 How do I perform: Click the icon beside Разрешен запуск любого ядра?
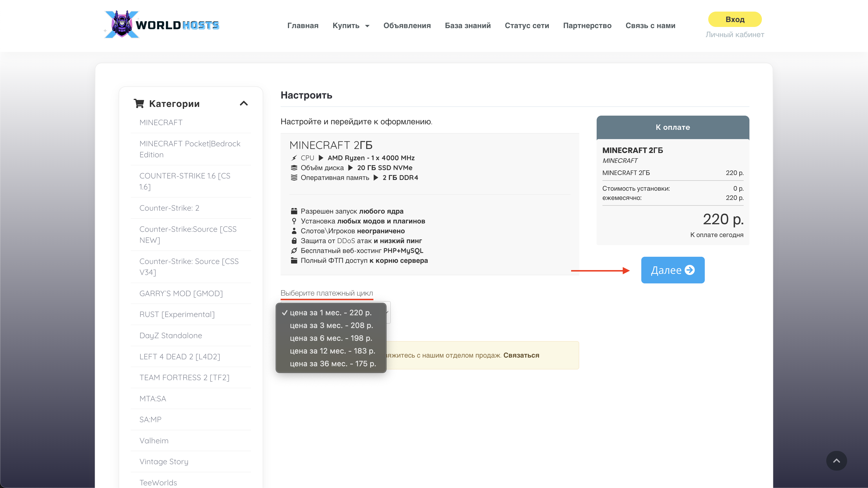tap(294, 211)
